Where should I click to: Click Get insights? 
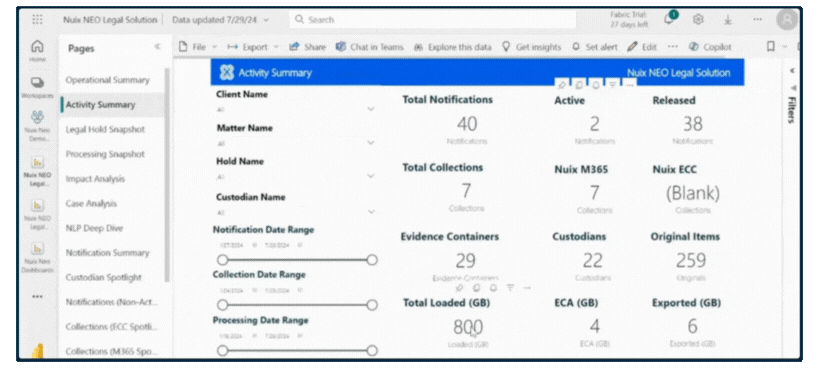tap(531, 47)
